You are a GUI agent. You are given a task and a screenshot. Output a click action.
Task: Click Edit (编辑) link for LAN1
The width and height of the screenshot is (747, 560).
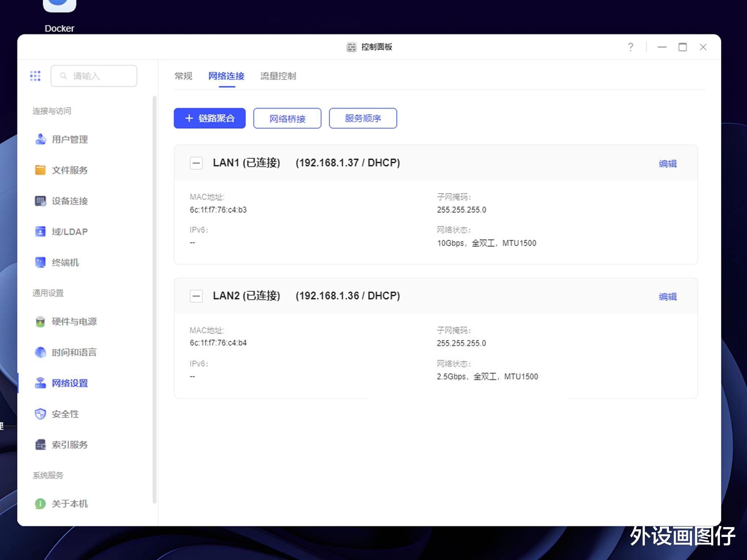pyautogui.click(x=668, y=164)
